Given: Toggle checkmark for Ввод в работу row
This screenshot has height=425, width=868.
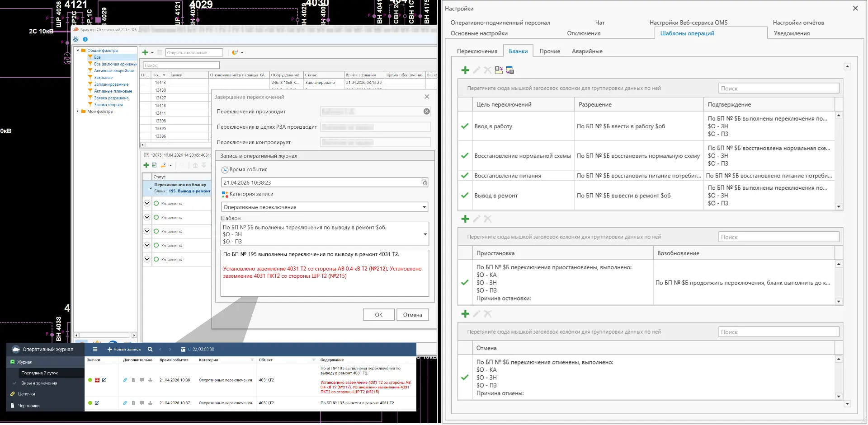Looking at the screenshot, I should 465,126.
